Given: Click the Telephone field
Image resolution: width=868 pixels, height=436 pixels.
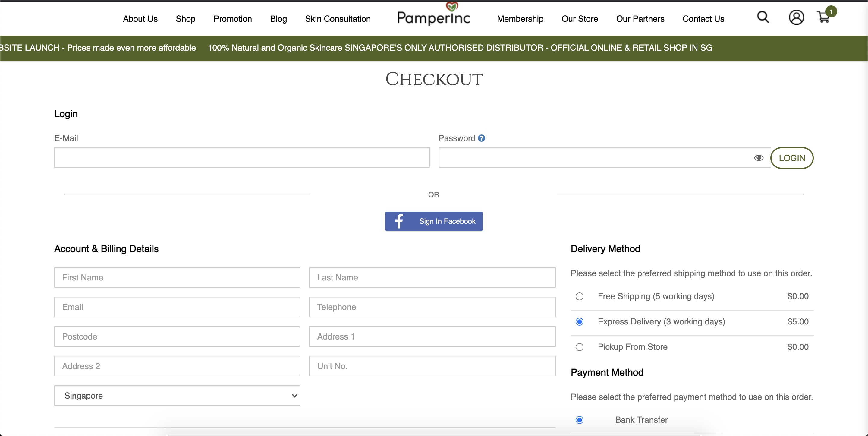Looking at the screenshot, I should [x=432, y=307].
